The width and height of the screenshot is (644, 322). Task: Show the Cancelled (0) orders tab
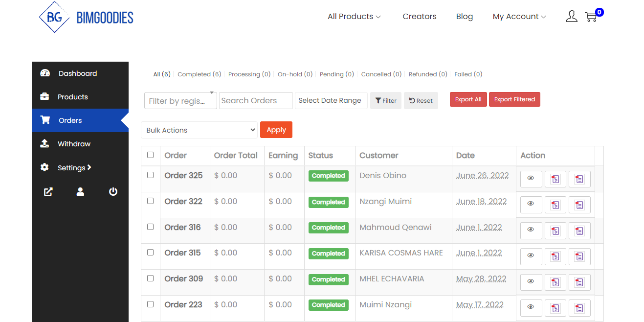pos(381,74)
